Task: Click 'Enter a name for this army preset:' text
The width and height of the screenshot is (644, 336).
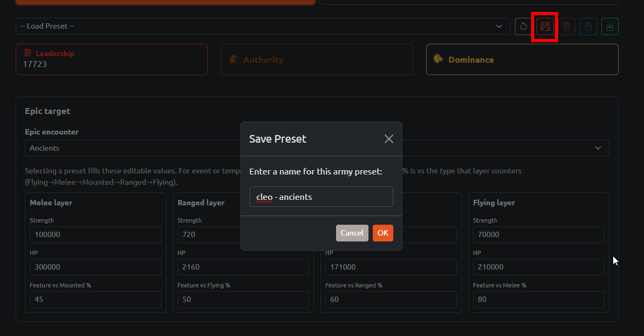Action: point(316,171)
